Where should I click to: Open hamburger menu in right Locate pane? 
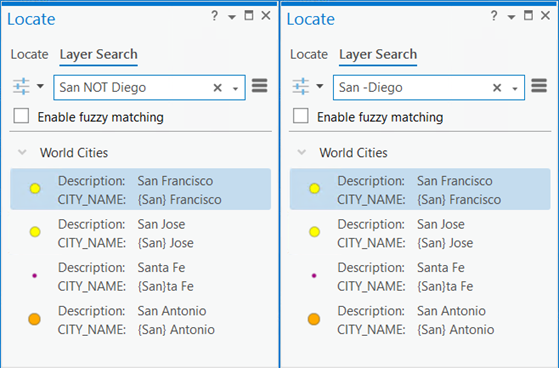point(539,86)
